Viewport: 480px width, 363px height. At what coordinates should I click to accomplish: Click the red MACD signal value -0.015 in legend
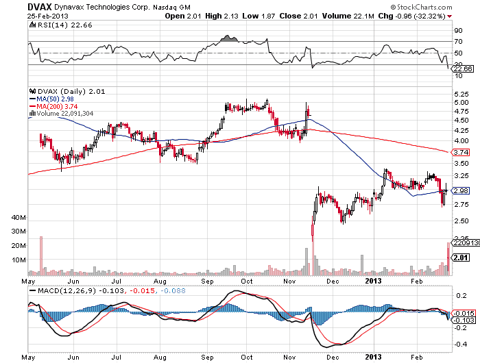(x=142, y=291)
